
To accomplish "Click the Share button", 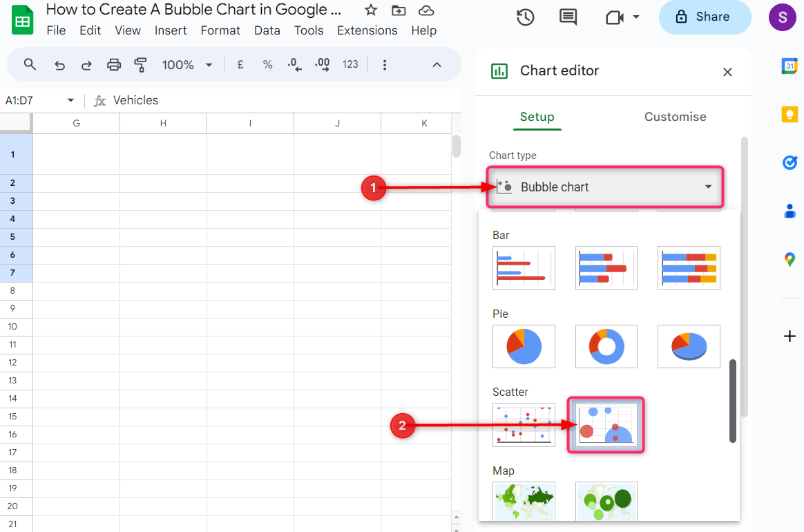I will [x=705, y=17].
